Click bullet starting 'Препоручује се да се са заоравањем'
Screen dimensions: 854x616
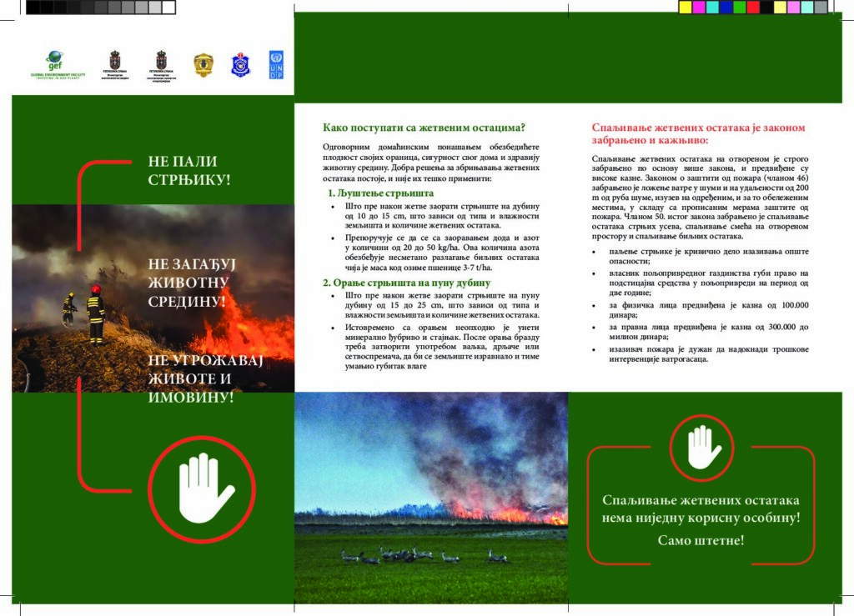(x=442, y=253)
